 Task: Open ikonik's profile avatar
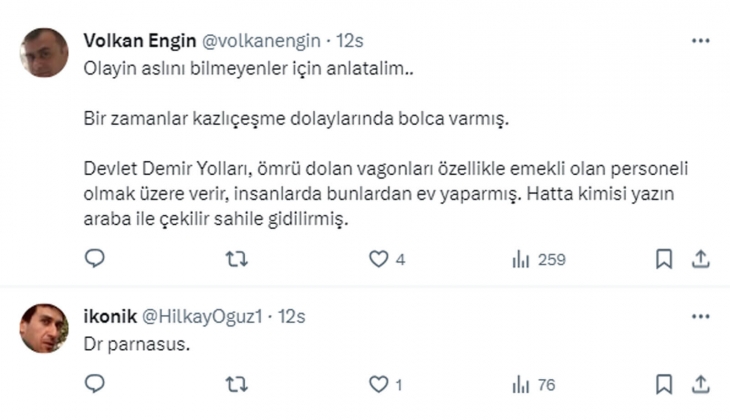tap(44, 328)
